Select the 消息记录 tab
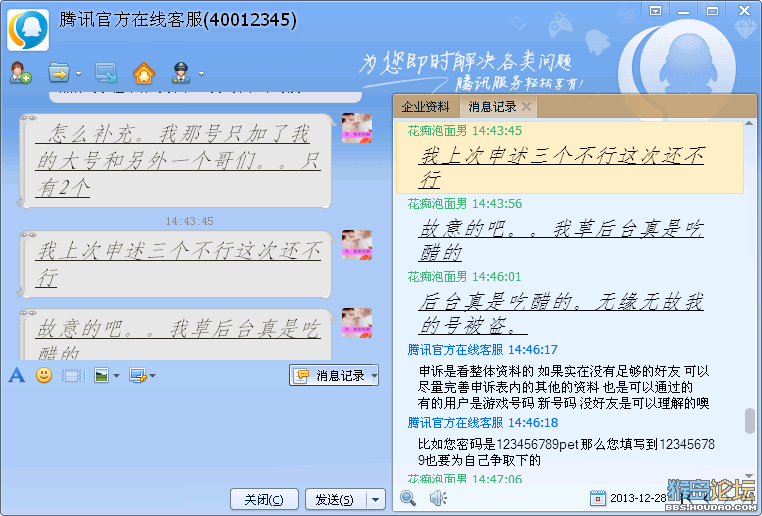Image resolution: width=762 pixels, height=516 pixels. click(492, 106)
